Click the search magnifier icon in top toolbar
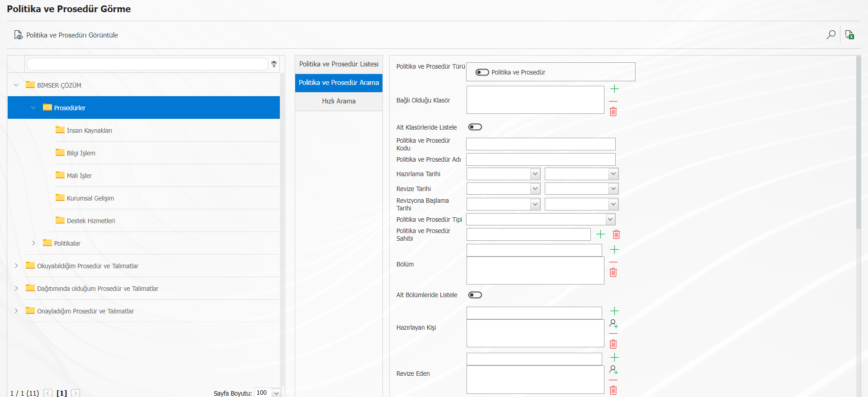 tap(831, 35)
